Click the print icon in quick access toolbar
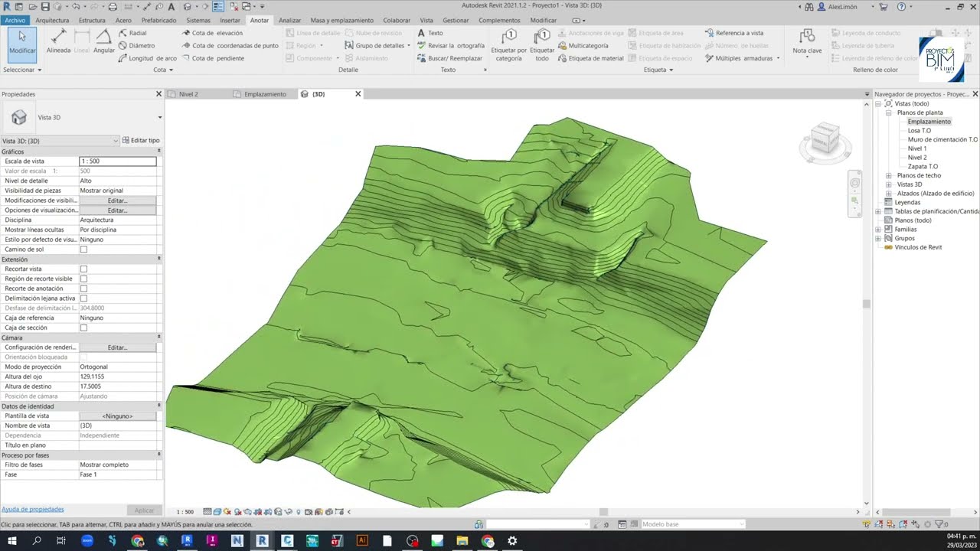Image resolution: width=980 pixels, height=551 pixels. [113, 6]
